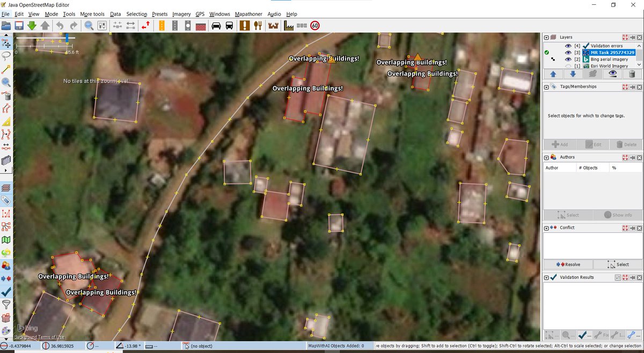The height and width of the screenshot is (353, 644).
Task: Open help for the Conflict panel
Action: point(625,227)
